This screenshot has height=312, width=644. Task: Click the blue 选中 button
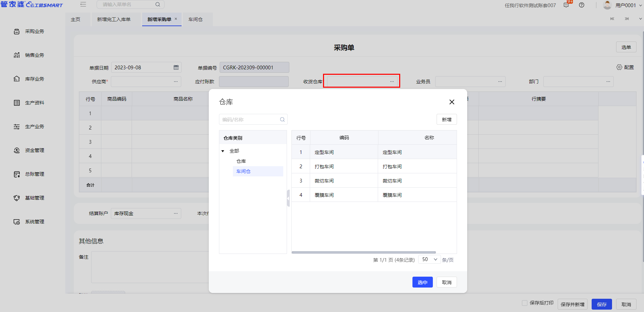click(422, 282)
